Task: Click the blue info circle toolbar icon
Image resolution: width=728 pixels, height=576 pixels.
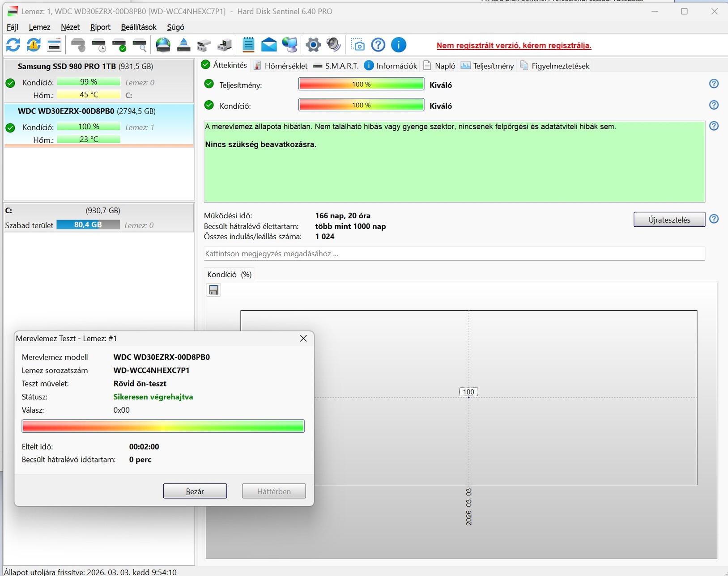Action: tap(399, 45)
